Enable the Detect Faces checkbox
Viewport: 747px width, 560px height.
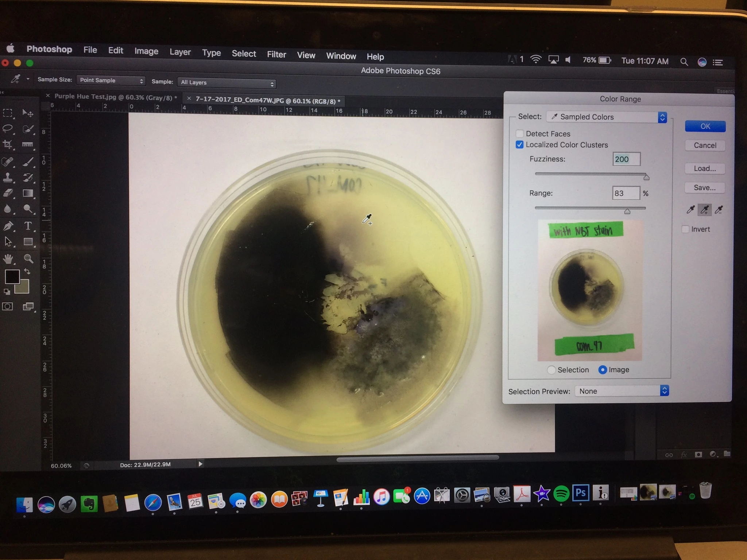click(x=520, y=133)
